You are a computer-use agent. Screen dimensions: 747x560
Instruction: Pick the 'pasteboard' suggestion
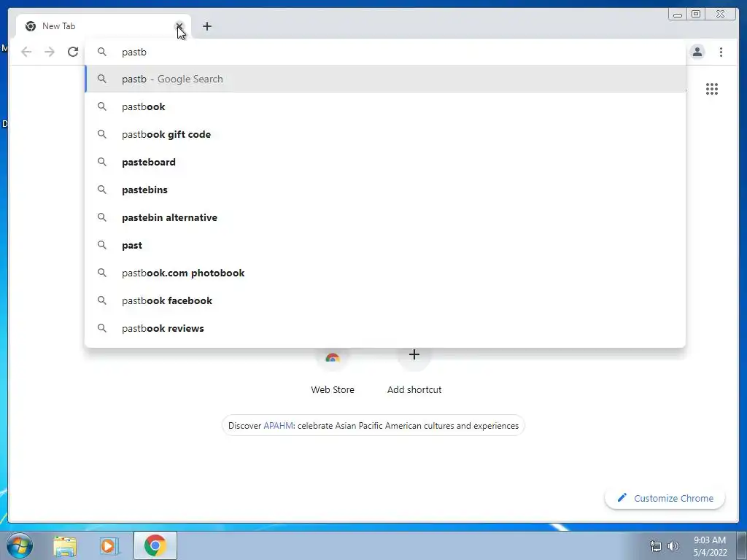click(385, 162)
